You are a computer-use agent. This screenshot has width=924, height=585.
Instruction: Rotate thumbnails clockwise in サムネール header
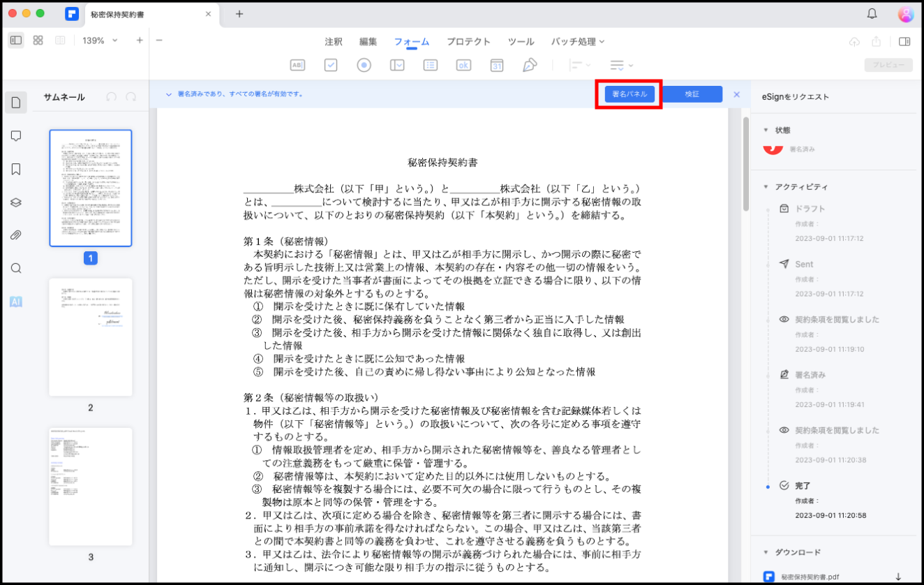[131, 97]
